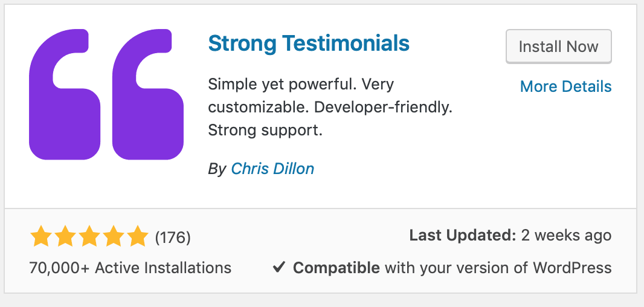
Task: Click the (176) ratings count
Action: tap(173, 237)
